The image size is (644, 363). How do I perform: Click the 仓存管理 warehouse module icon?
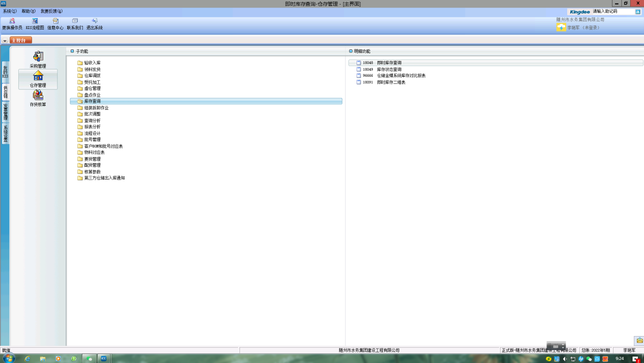tap(38, 76)
